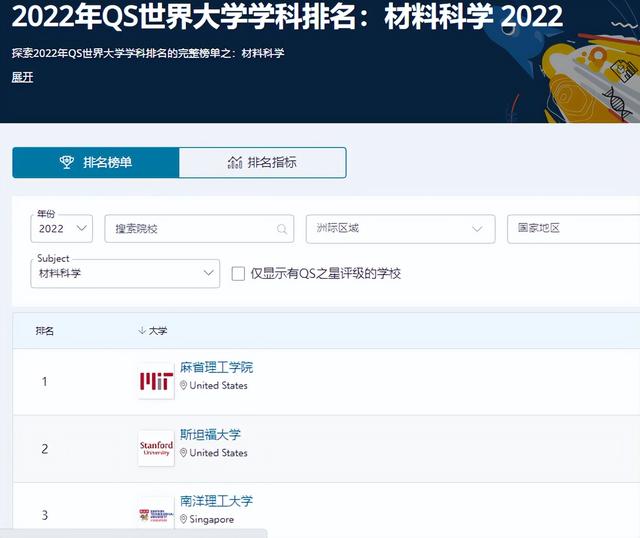Open the 国家地区 country dropdown
This screenshot has width=640, height=538.
[573, 229]
